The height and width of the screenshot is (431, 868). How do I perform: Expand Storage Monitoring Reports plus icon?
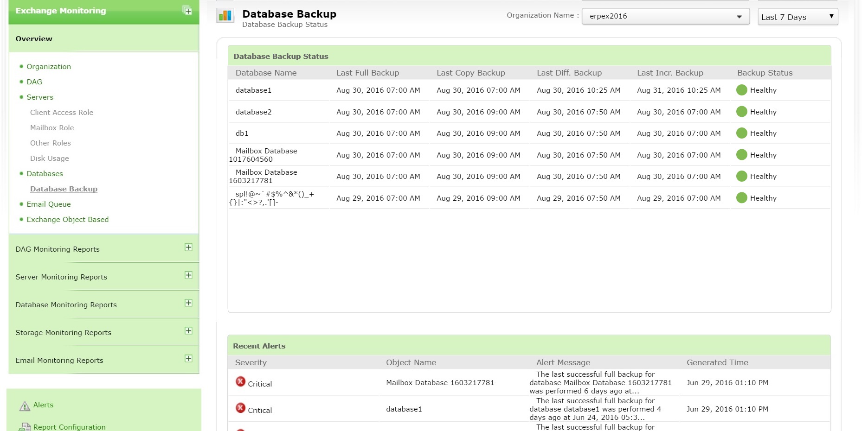(188, 331)
